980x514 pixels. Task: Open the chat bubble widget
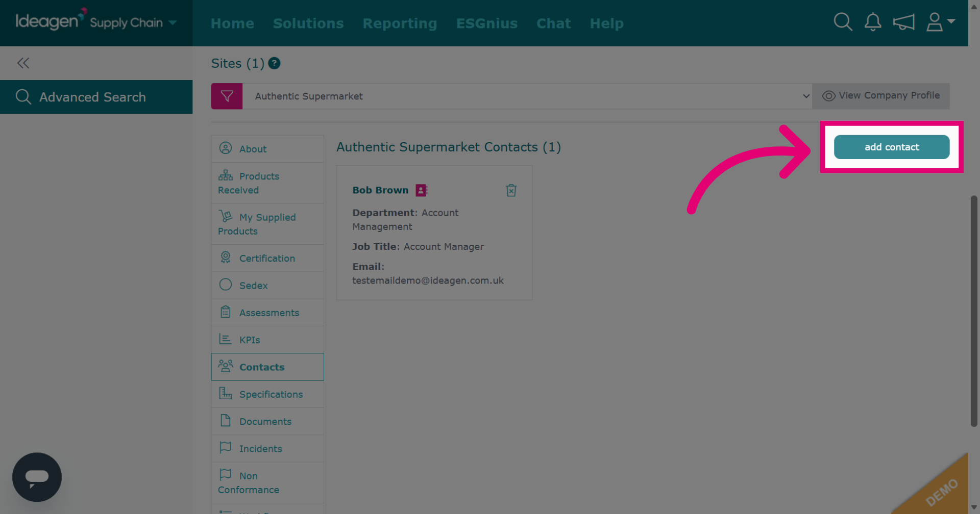(x=37, y=477)
